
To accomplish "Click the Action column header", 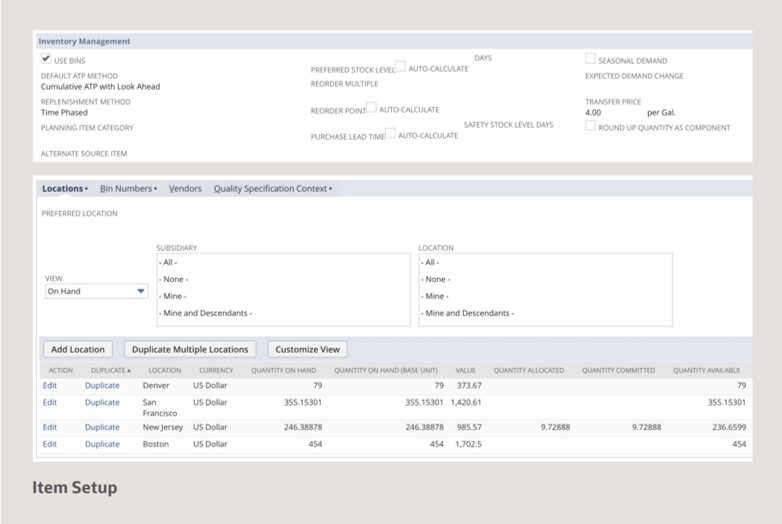I will click(x=60, y=370).
